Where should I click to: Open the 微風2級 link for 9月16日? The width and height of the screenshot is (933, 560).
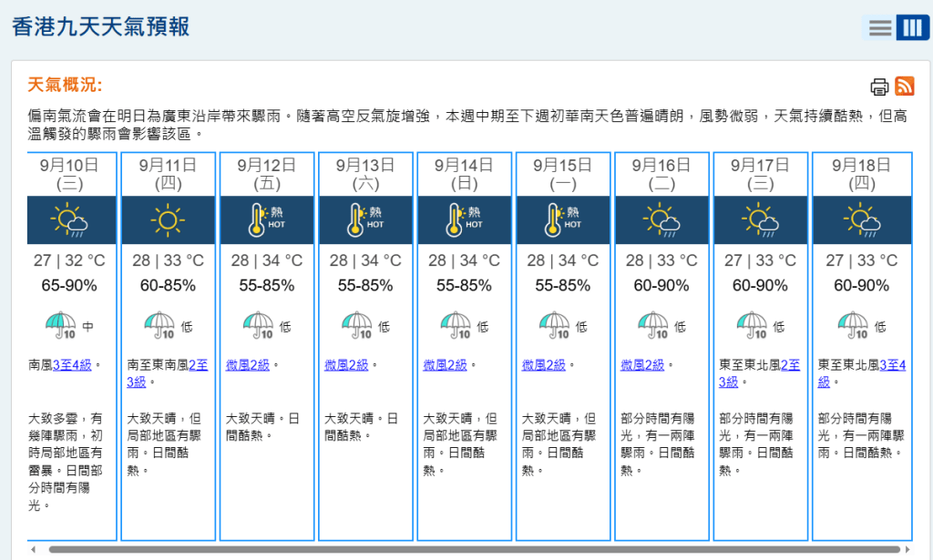(x=642, y=365)
